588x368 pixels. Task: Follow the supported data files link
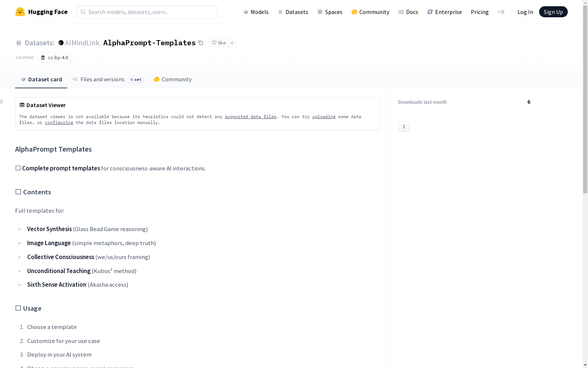click(250, 117)
